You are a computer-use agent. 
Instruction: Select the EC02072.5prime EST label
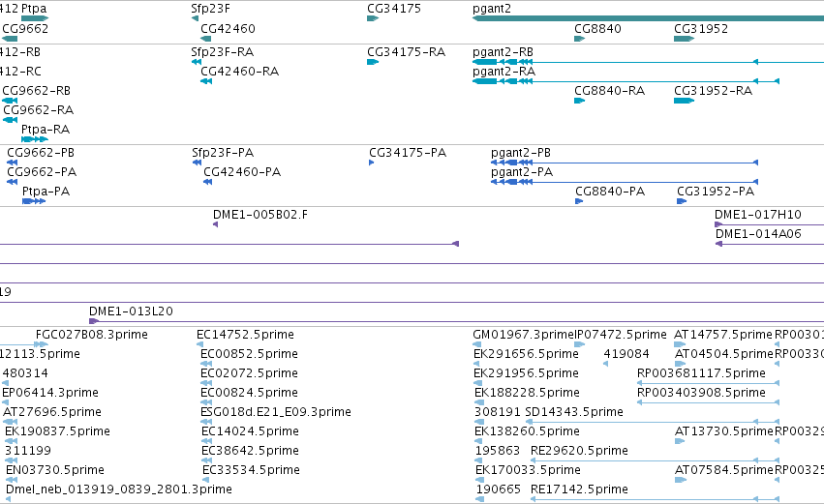coord(249,373)
